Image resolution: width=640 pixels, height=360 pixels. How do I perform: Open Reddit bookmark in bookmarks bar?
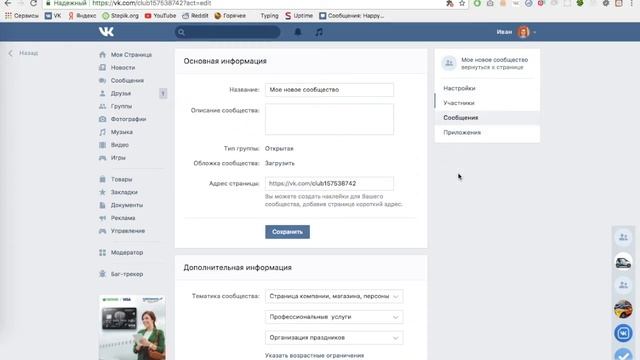point(195,16)
